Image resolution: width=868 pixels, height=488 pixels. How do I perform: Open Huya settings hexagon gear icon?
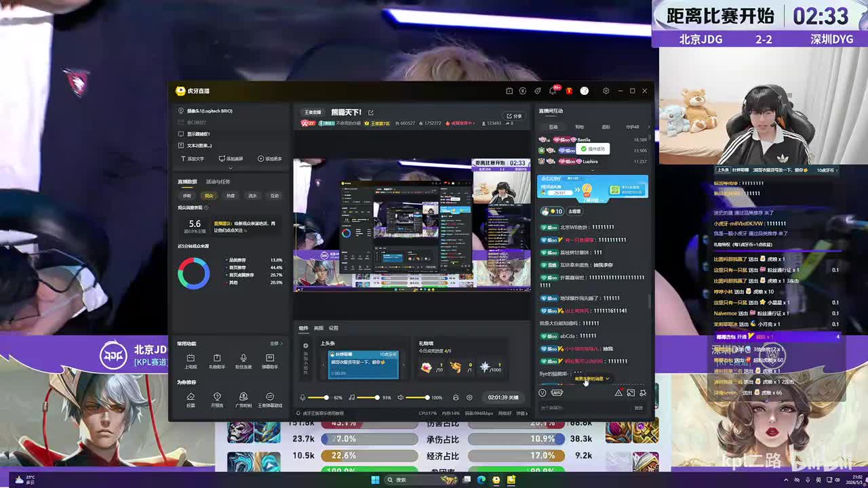click(x=606, y=91)
